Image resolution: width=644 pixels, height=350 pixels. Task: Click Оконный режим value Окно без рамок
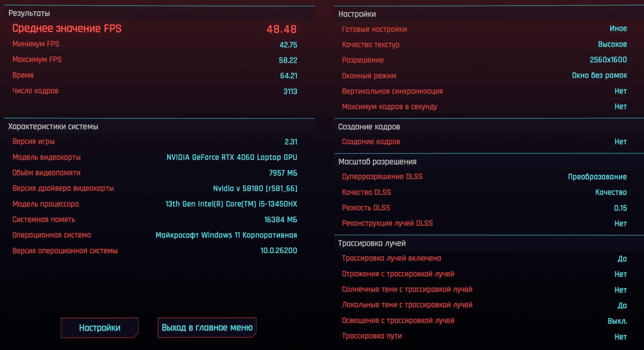click(x=599, y=75)
